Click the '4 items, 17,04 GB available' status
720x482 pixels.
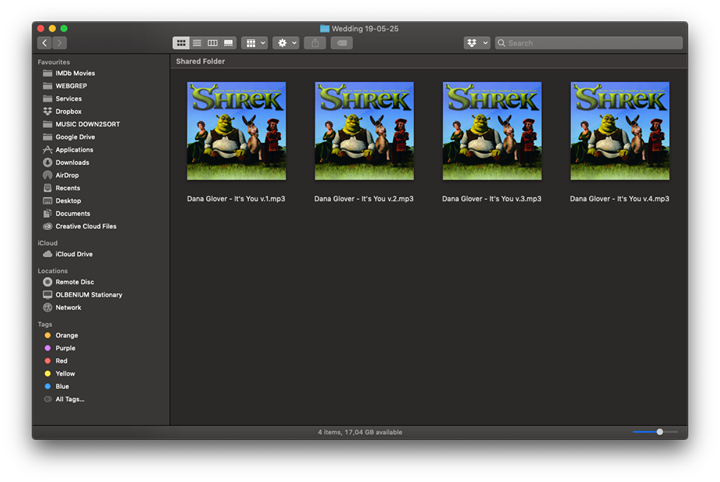pyautogui.click(x=360, y=432)
